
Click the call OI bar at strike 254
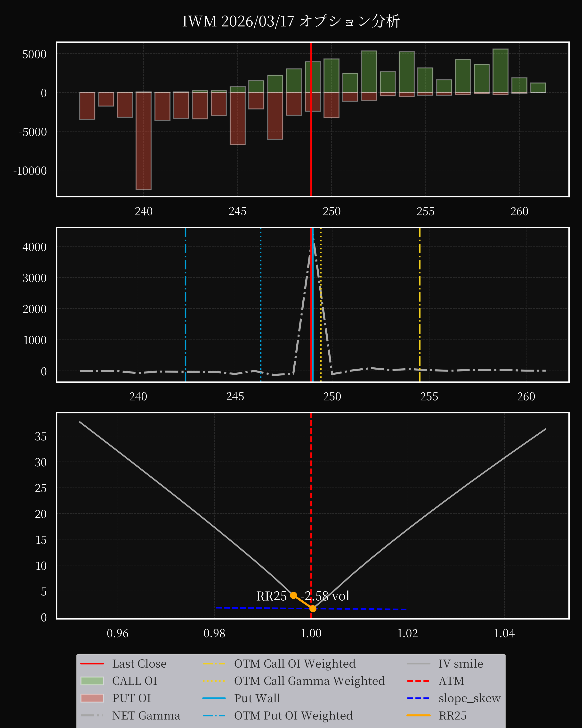coord(407,72)
